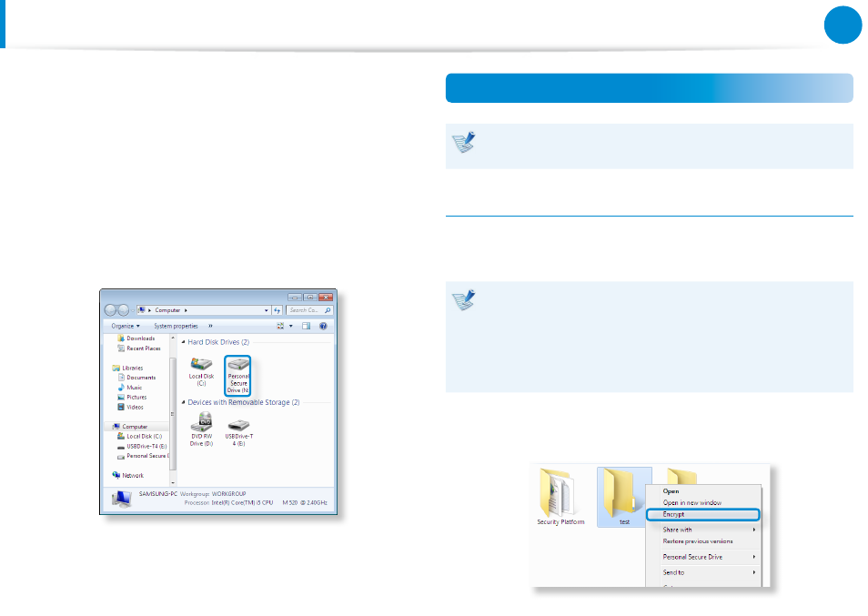868x616 pixels.
Task: Select the Local Disk (C:) drive icon
Action: click(201, 372)
